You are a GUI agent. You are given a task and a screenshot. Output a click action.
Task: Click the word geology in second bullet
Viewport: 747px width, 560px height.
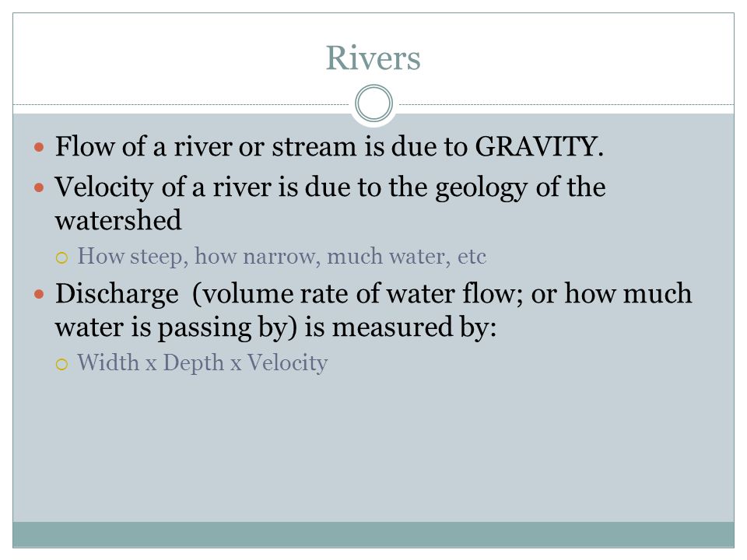[481, 188]
